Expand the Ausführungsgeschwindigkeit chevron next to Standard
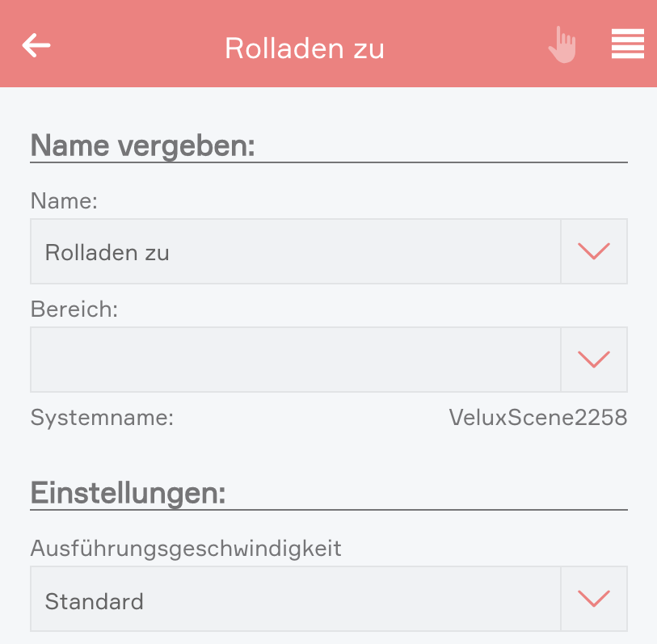This screenshot has height=644, width=657. (594, 599)
